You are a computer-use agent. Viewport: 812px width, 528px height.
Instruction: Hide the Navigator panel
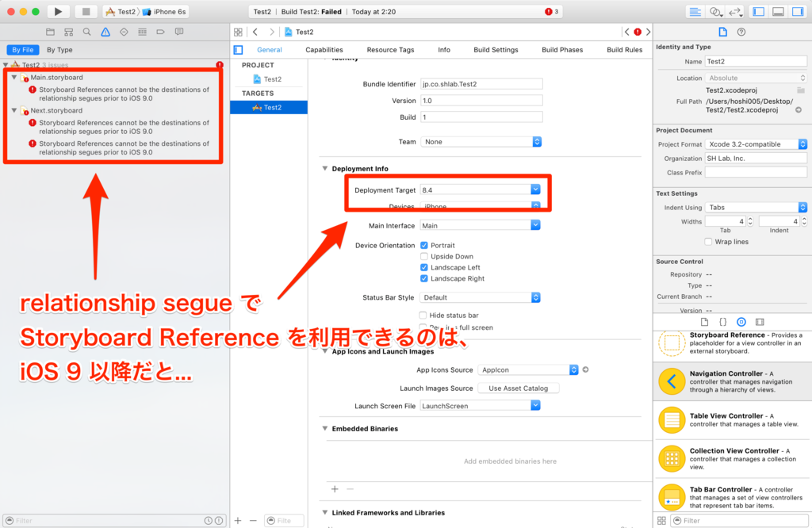tap(759, 11)
